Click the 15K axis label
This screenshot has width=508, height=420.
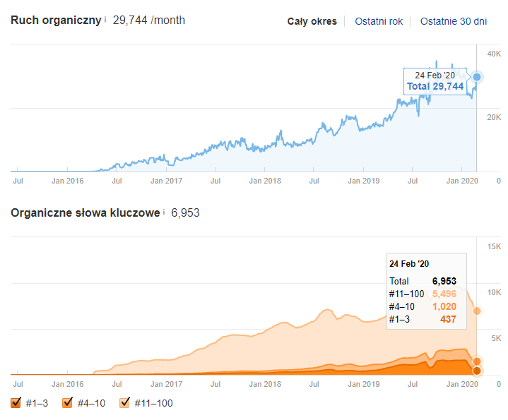[x=494, y=246]
